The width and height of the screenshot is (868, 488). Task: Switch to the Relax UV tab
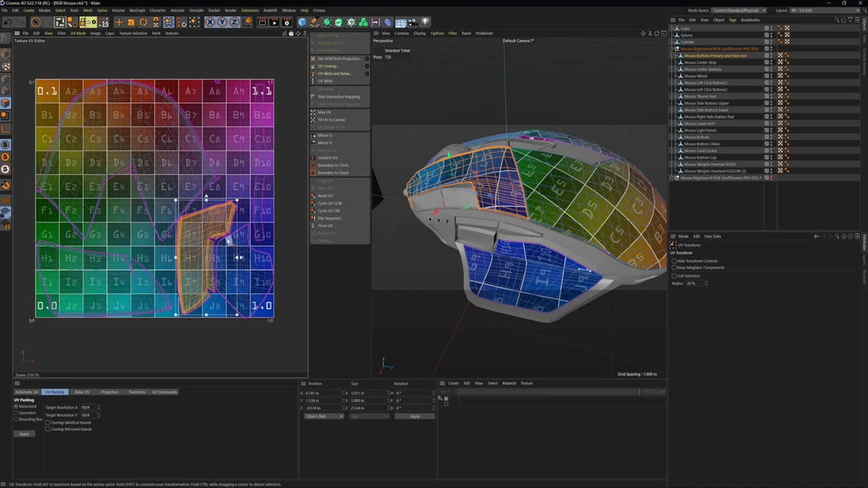click(82, 392)
